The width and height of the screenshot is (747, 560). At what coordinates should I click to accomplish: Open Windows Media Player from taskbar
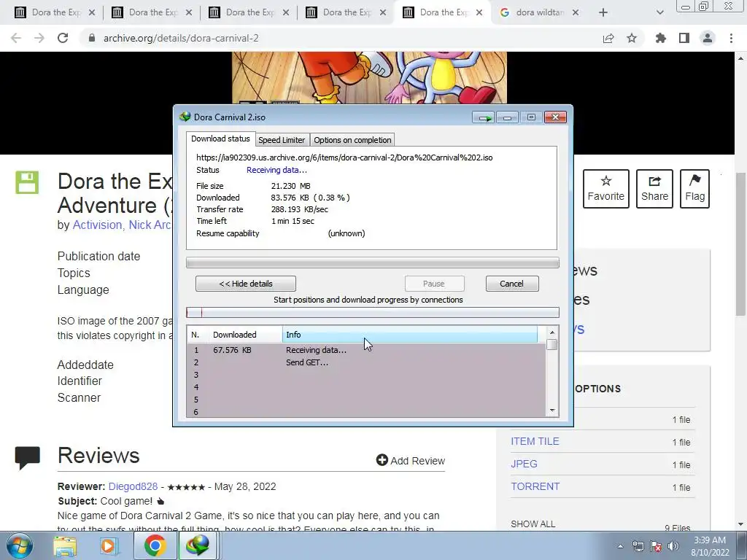(108, 546)
